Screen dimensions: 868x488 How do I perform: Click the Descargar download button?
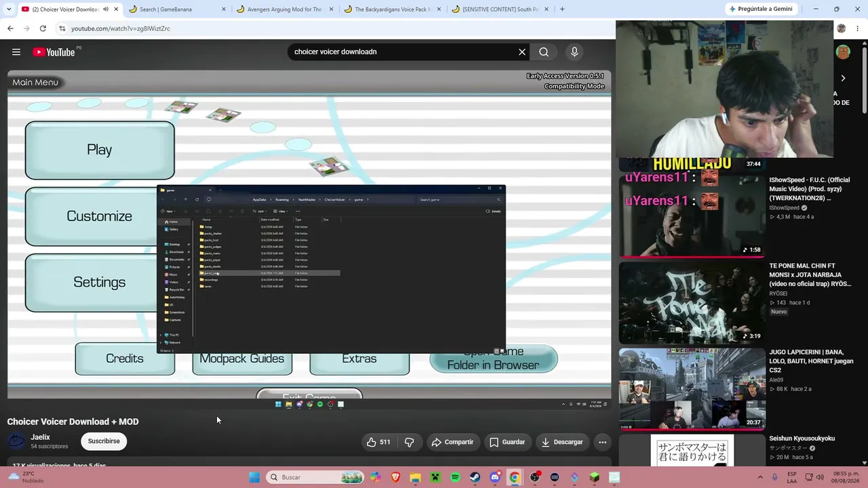tap(562, 442)
